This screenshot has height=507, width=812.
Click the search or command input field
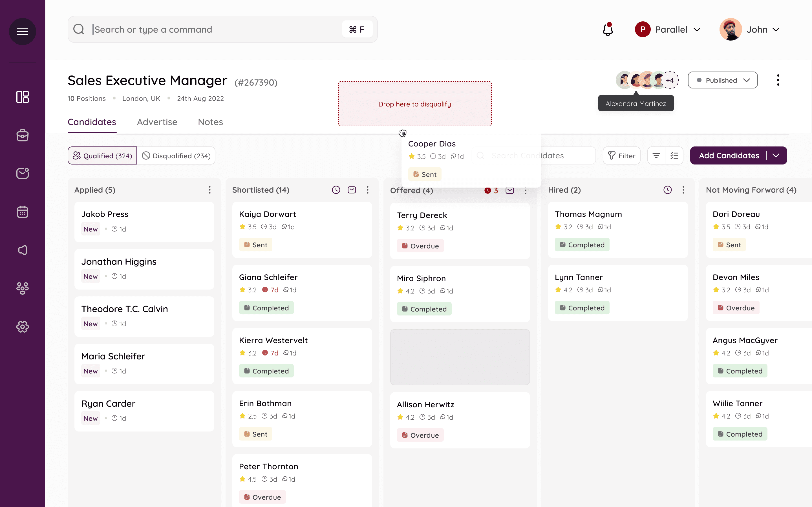tap(215, 30)
